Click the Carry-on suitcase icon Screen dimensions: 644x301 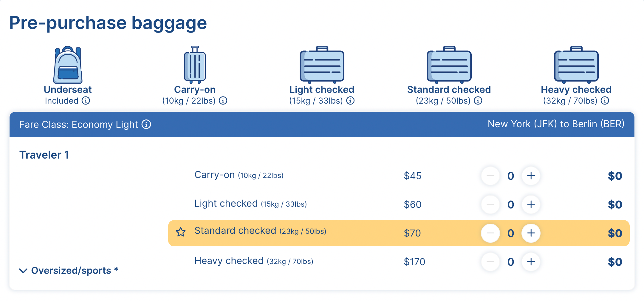[195, 65]
